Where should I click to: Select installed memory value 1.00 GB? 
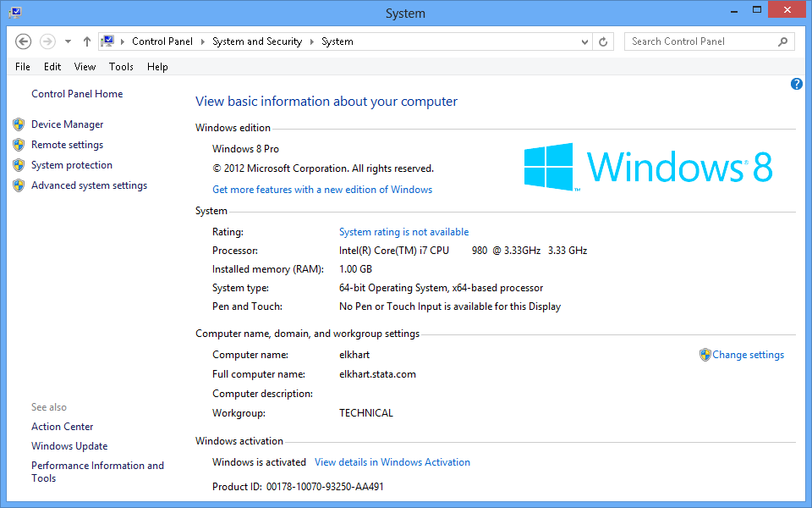pyautogui.click(x=356, y=269)
